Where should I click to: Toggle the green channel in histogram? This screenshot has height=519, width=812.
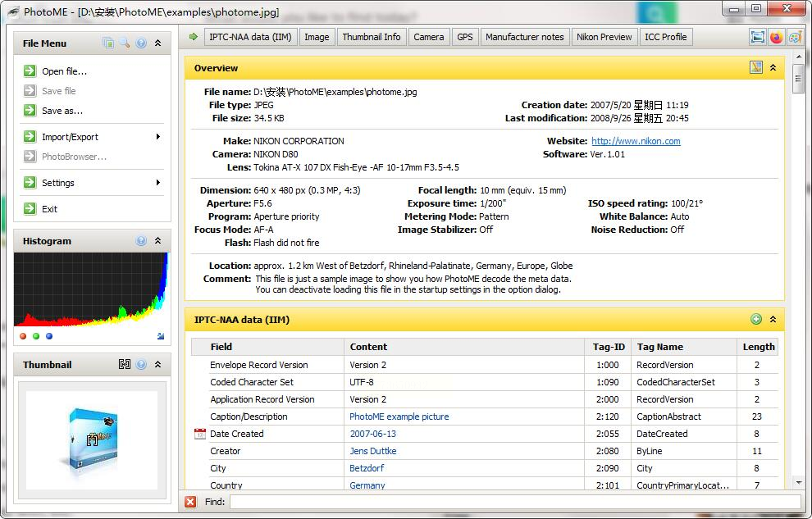pos(36,336)
